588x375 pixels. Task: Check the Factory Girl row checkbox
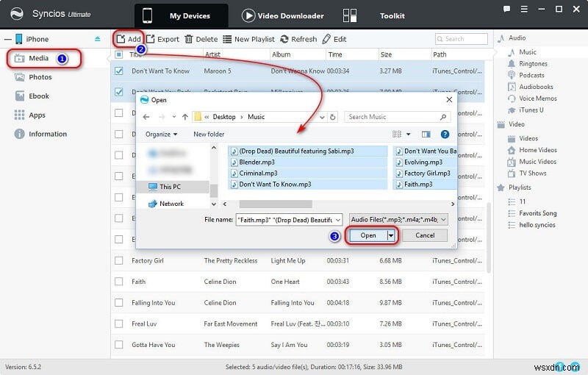click(119, 260)
